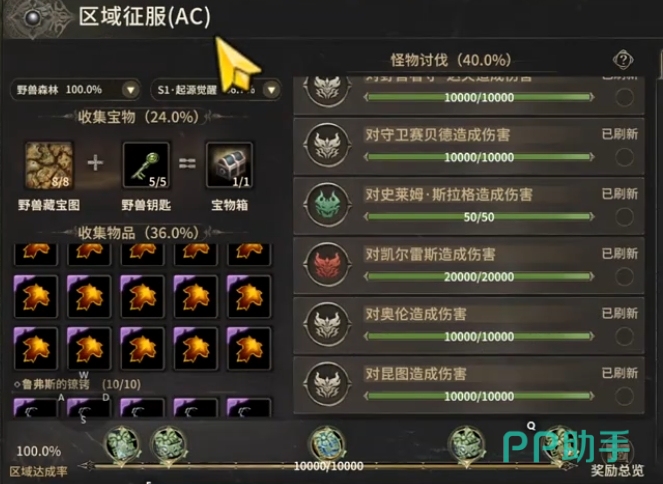Click the 对史莱姆·斯拉格造成伤害 quest entry text
The width and height of the screenshot is (663, 484).
449,195
